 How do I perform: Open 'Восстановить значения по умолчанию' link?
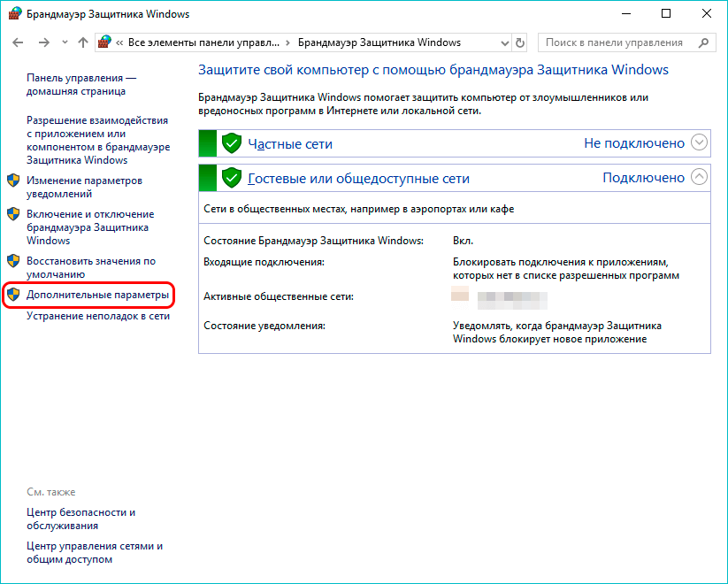click(91, 267)
